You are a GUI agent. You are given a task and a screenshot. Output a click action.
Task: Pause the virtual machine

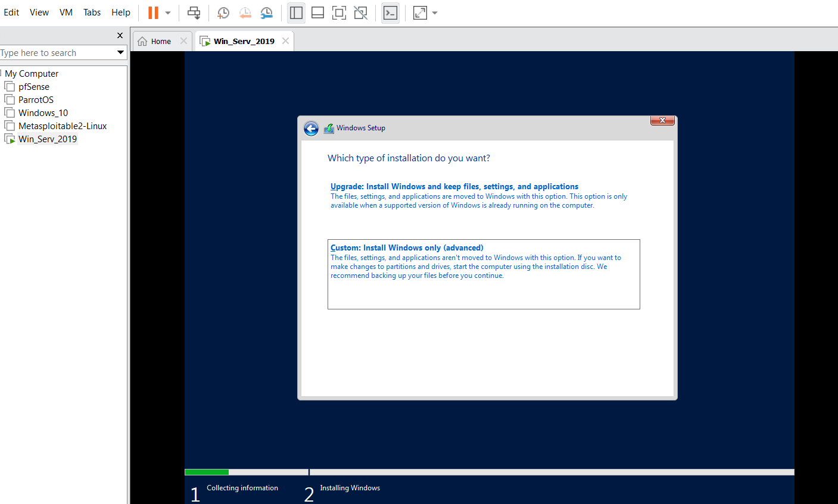coord(153,12)
